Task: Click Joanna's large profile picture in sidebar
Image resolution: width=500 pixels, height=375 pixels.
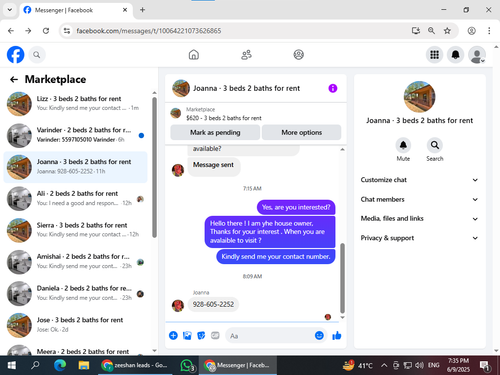Action: coord(419,97)
